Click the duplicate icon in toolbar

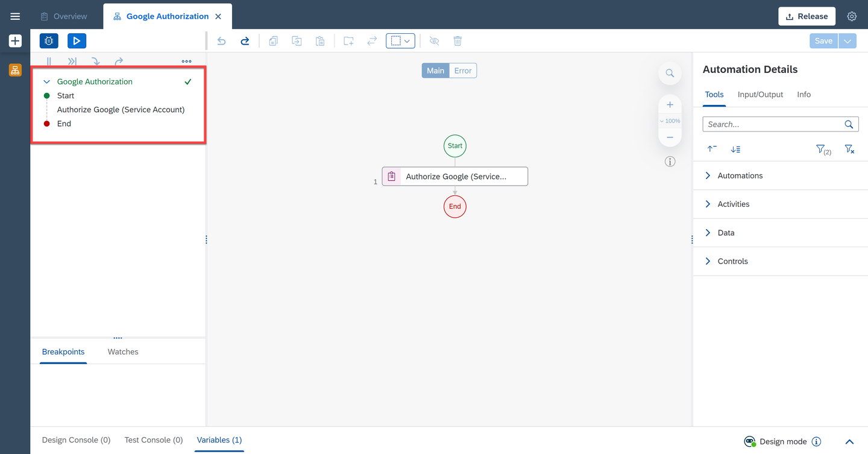pos(297,41)
